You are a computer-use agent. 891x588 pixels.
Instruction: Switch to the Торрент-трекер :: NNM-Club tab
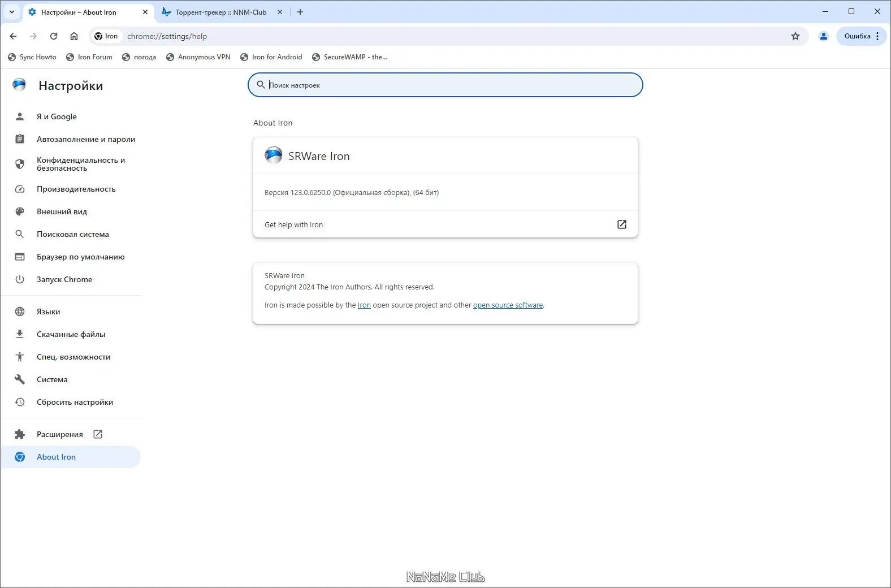click(x=221, y=12)
